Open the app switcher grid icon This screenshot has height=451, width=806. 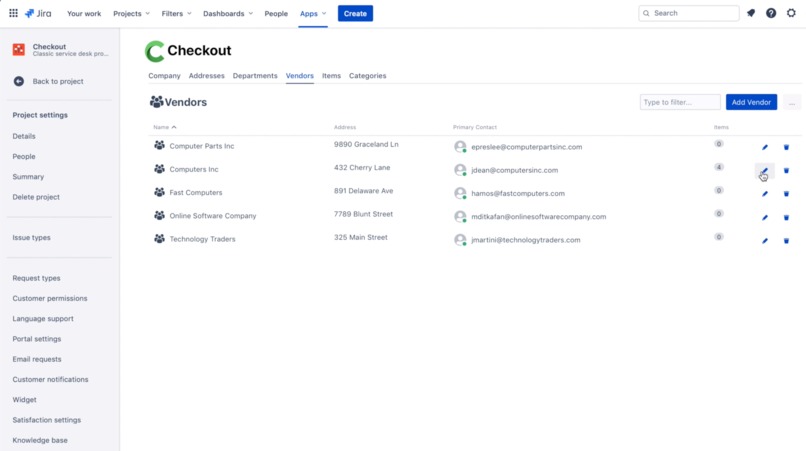(13, 13)
